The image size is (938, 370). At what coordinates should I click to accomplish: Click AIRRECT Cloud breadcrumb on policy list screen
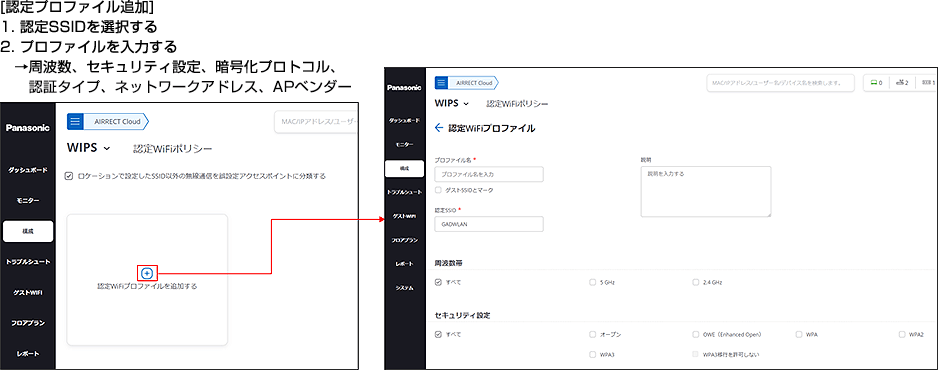(117, 121)
